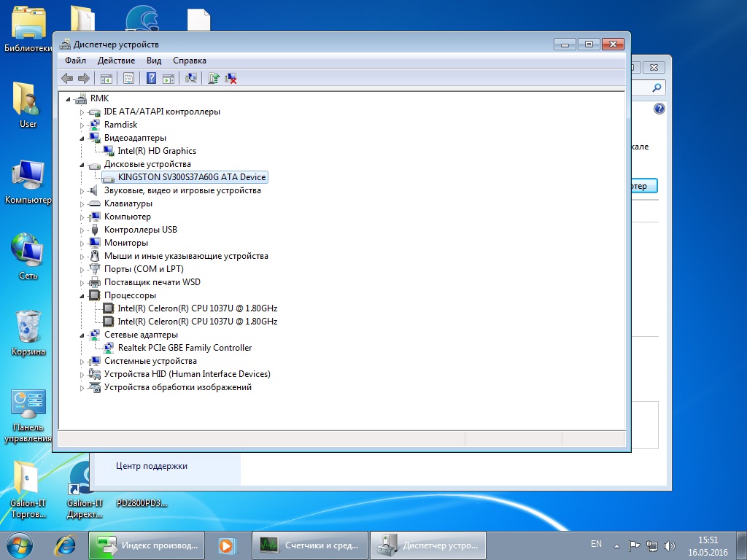Select Поставщик печати WSD category
The height and width of the screenshot is (560, 747).
(152, 282)
